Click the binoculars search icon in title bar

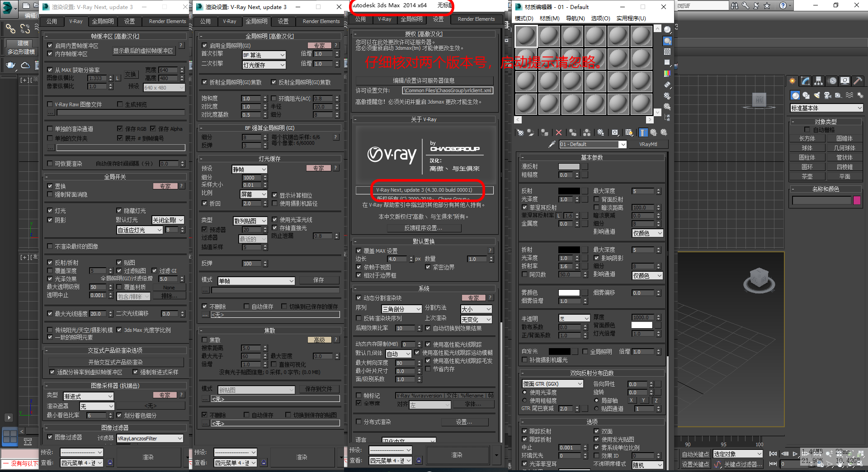click(x=734, y=5)
